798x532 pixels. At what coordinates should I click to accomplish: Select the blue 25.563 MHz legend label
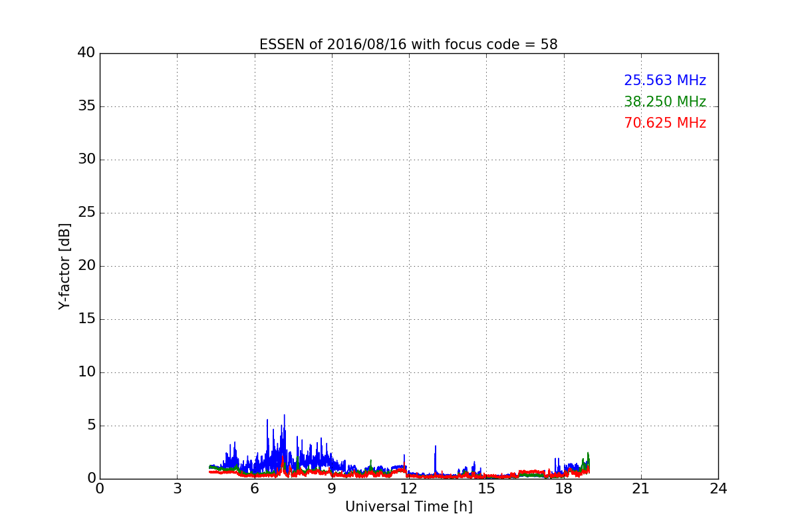[665, 80]
